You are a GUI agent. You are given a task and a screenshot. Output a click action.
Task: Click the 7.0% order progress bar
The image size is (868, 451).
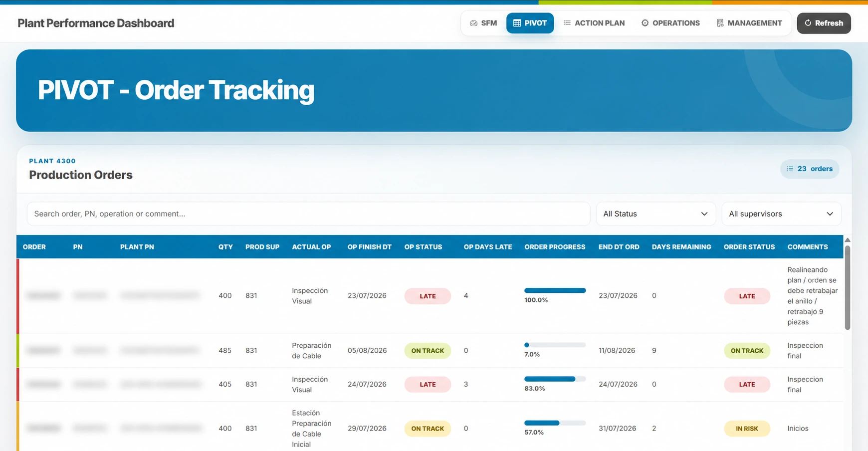555,345
